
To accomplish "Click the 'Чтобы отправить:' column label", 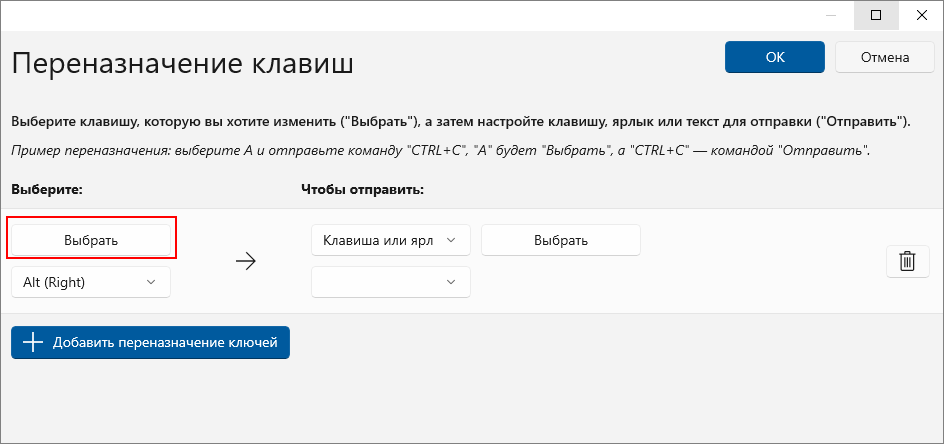I will pos(363,189).
